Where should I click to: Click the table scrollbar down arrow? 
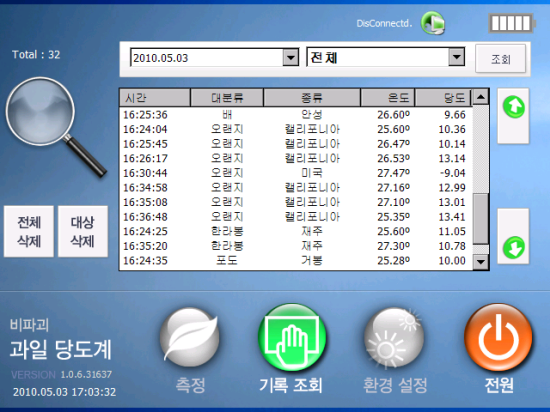click(x=481, y=262)
